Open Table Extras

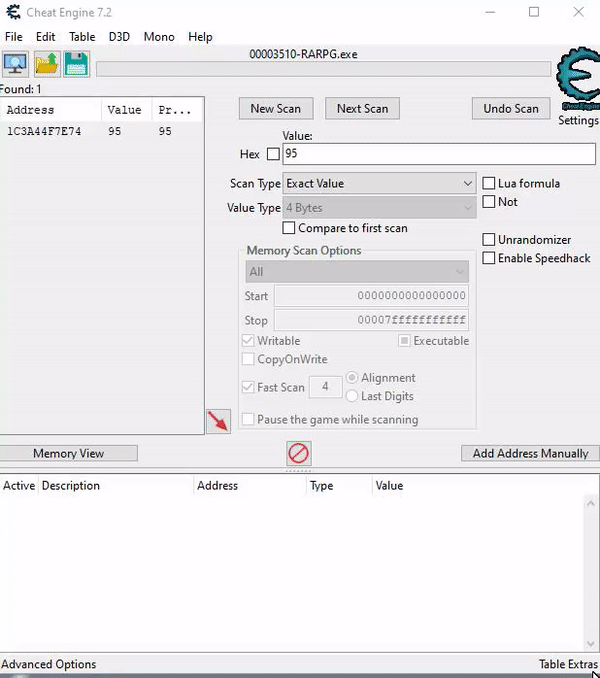click(x=568, y=664)
